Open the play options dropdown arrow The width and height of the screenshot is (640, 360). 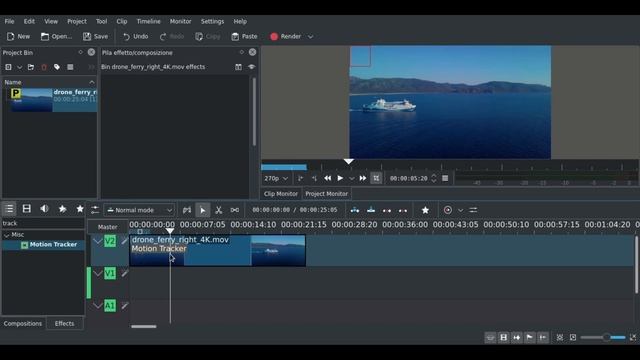coord(351,178)
